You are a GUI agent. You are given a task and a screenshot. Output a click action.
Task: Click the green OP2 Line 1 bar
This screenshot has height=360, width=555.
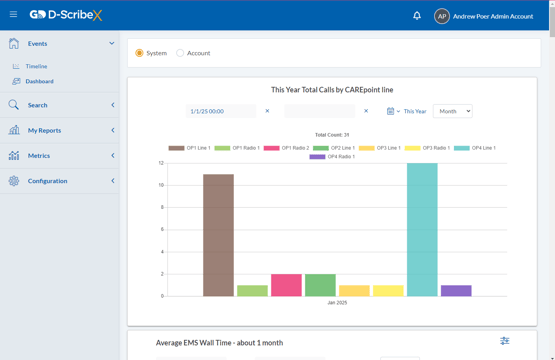coord(320,285)
